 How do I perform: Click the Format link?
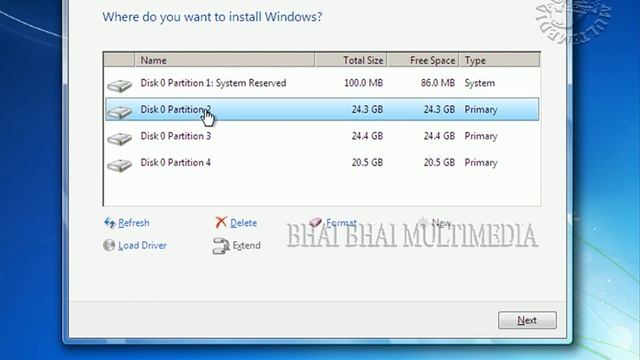pos(341,223)
